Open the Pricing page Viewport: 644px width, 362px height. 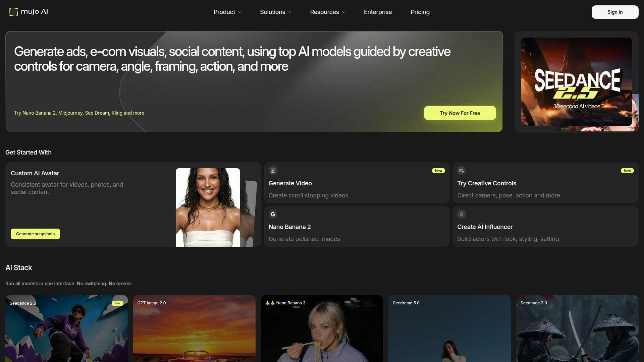click(420, 12)
